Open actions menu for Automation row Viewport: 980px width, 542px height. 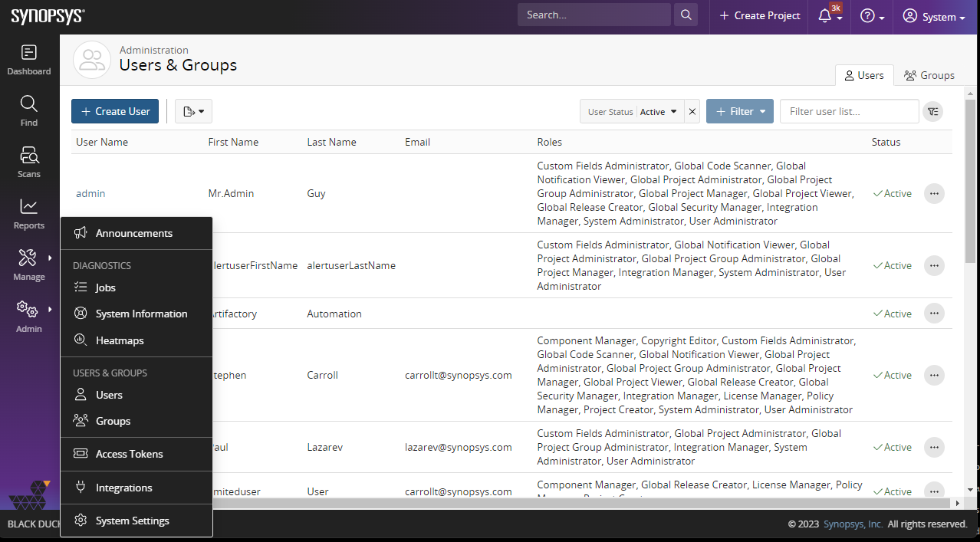[x=933, y=314]
